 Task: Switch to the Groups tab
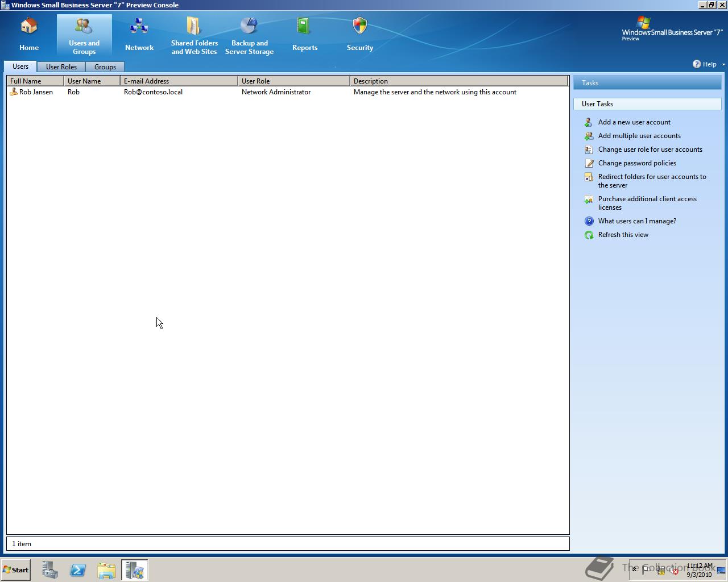click(x=105, y=67)
